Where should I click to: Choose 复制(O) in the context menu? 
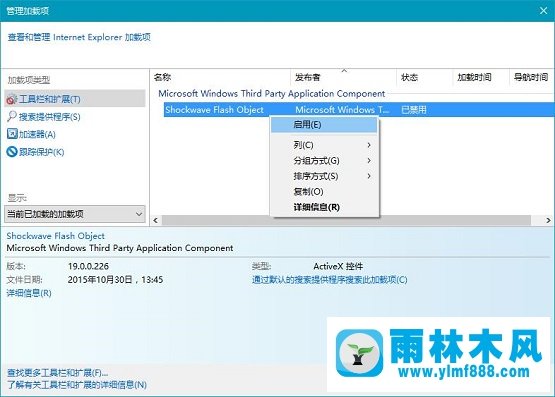pos(324,192)
